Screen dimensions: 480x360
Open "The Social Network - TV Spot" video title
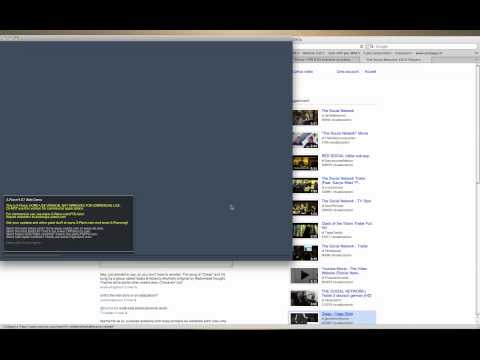(x=346, y=201)
